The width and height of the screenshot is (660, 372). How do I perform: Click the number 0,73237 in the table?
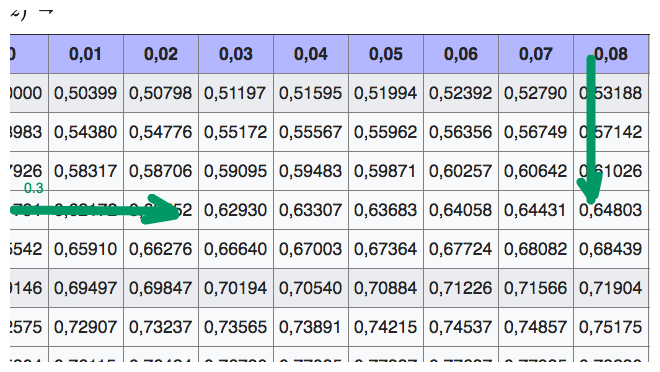click(161, 327)
